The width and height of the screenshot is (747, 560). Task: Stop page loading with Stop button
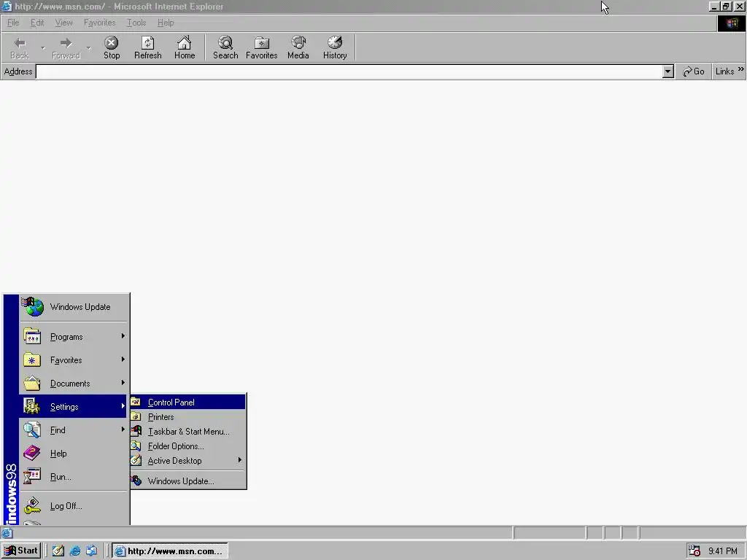[x=112, y=47]
